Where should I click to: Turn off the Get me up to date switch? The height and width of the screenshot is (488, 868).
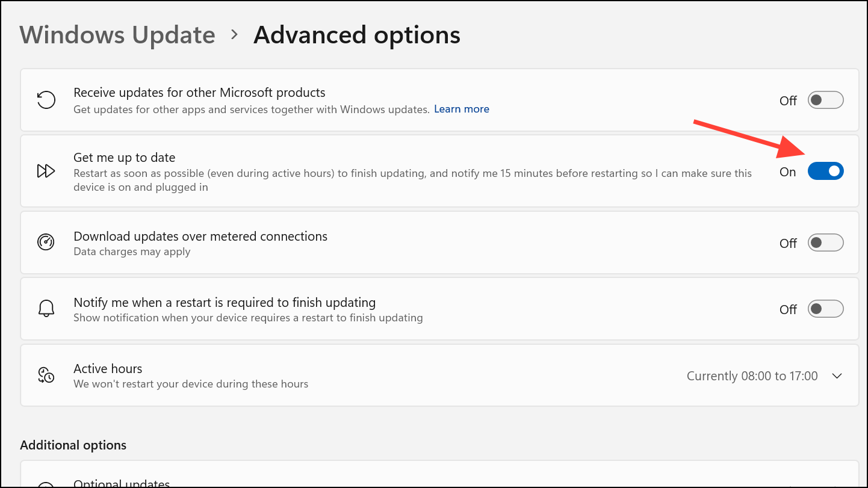[x=825, y=171]
